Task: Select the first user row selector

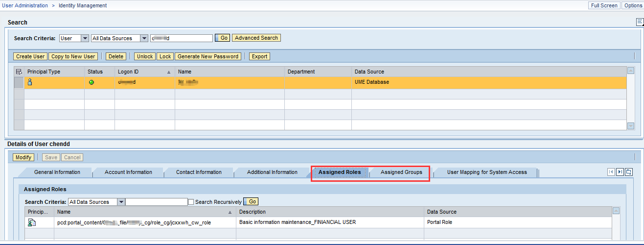Action: point(19,82)
